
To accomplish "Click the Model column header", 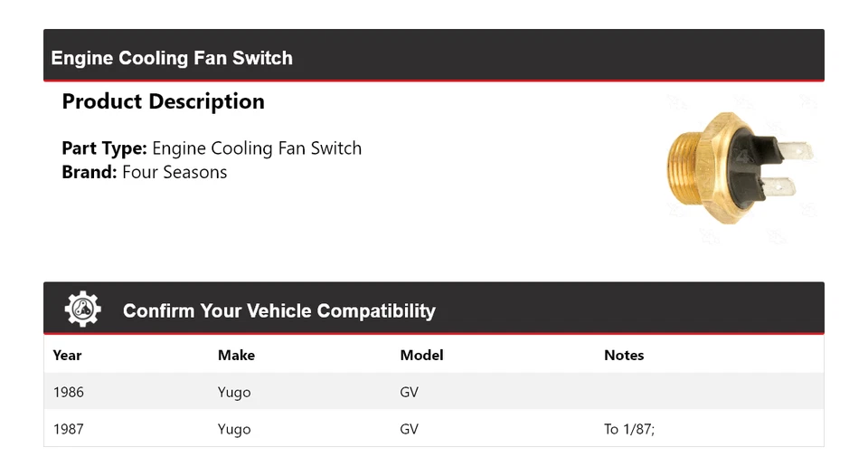I will [x=422, y=356].
